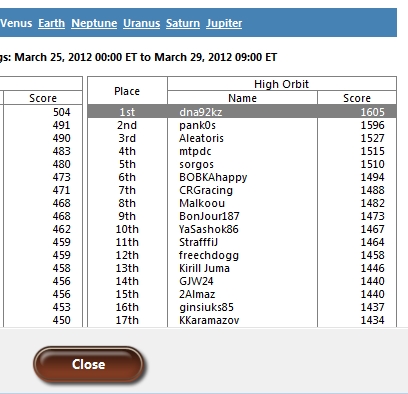The width and height of the screenshot is (408, 394).
Task: Select the BOBKAhappy 6th place row
Action: pyautogui.click(x=242, y=177)
